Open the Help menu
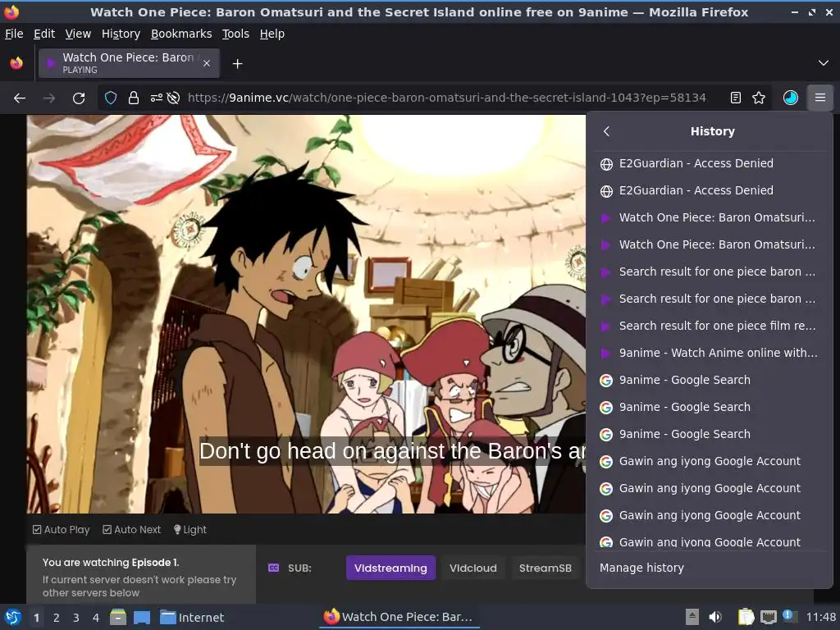The image size is (840, 630). coord(272,34)
